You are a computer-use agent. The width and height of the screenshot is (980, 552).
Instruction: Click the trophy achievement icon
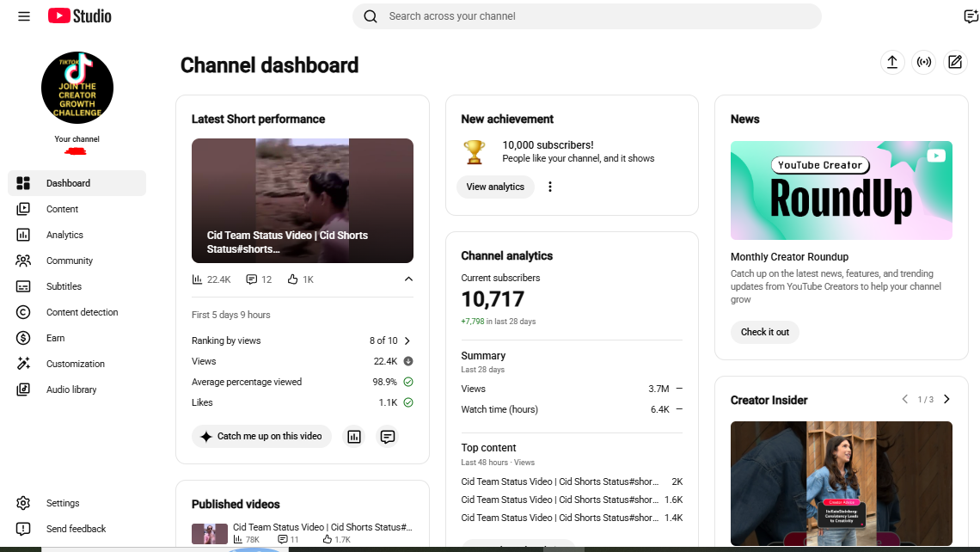(x=475, y=152)
